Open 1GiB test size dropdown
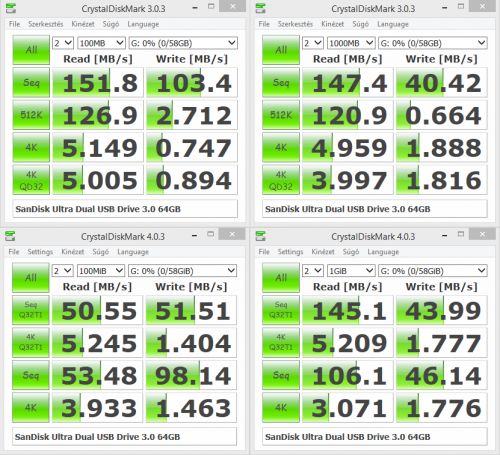Screen dimensions: 500x455 pos(351,271)
